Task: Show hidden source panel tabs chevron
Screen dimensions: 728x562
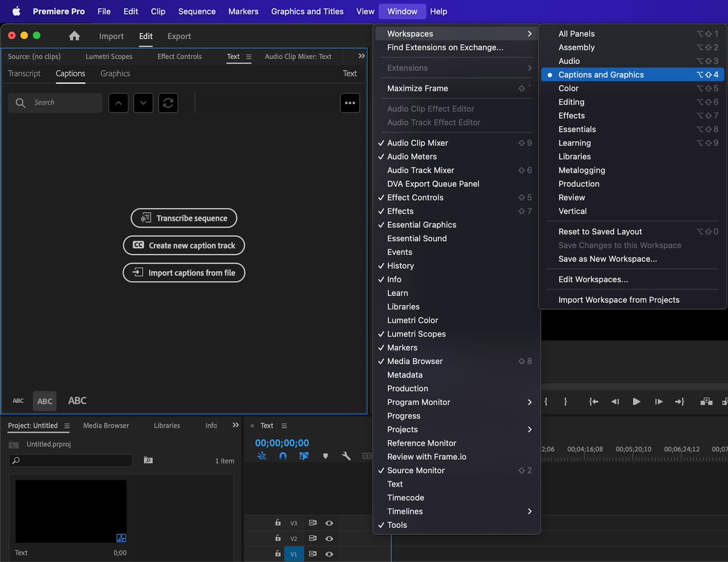Action: coord(362,56)
